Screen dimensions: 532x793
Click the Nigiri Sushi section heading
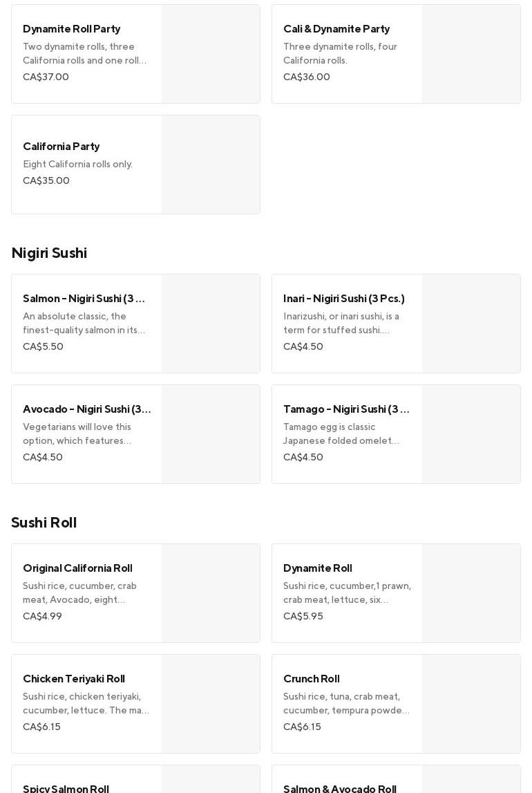point(49,253)
